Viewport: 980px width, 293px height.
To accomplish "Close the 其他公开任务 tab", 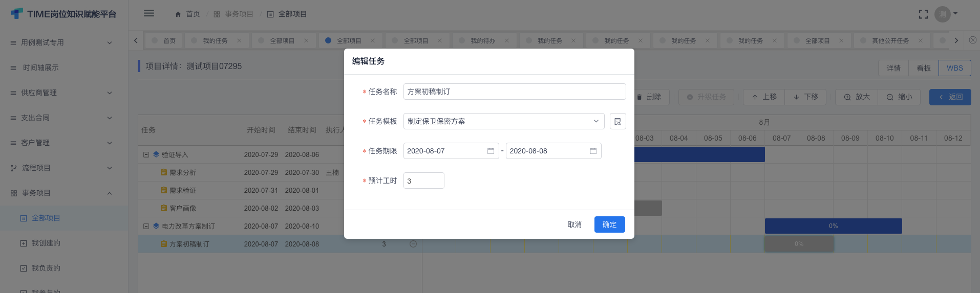I will pos(921,41).
